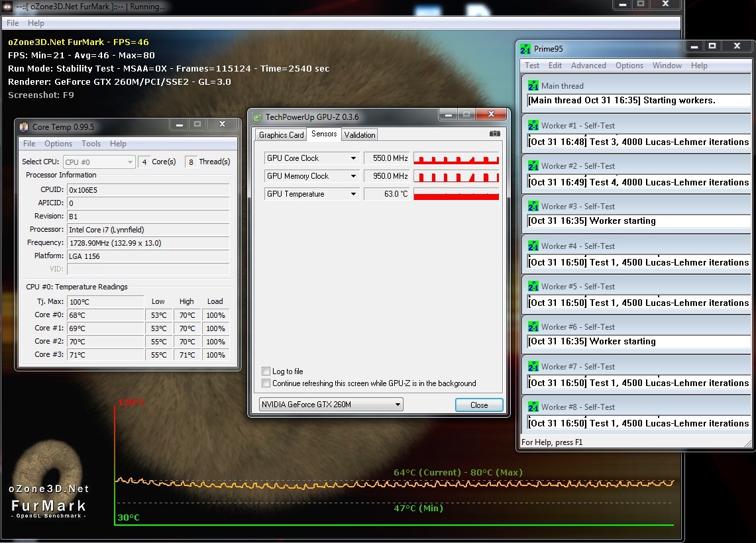Screen dimensions: 756x543
Task: Open the FurMark Help menu
Action: (x=36, y=23)
